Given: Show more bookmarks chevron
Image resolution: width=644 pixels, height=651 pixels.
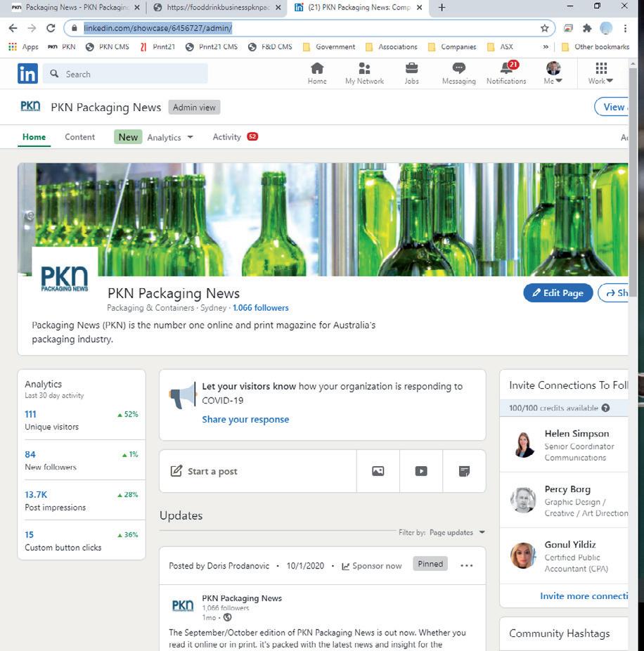Looking at the screenshot, I should point(546,47).
